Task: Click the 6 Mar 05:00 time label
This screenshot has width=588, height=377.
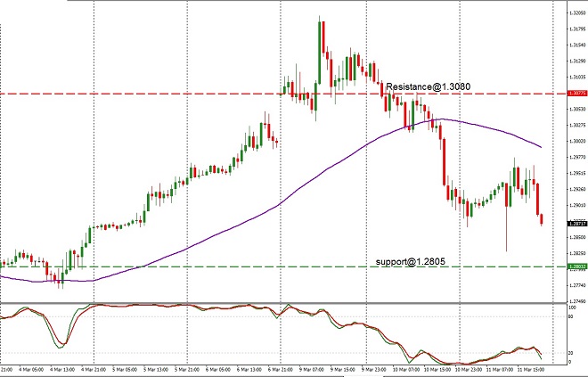Action: 217,369
